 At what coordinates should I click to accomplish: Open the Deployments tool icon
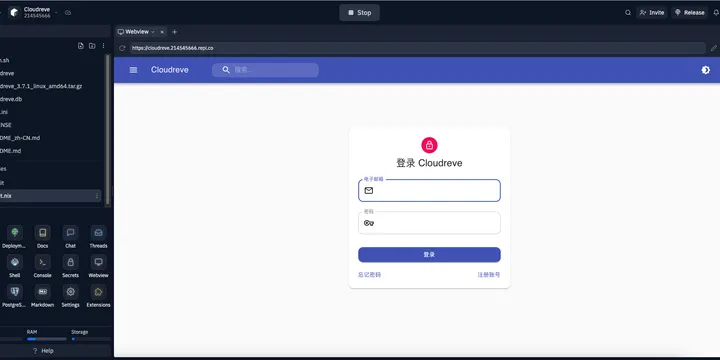[x=15, y=233]
